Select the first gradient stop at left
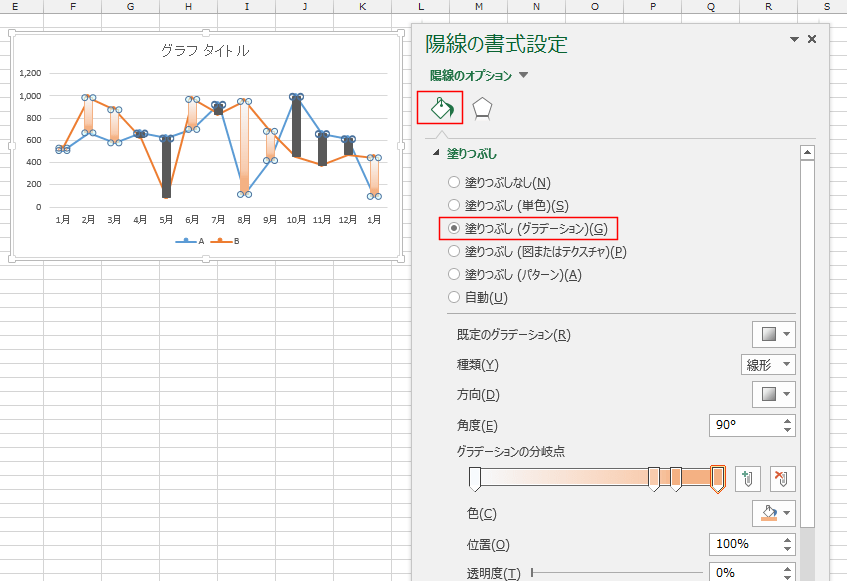This screenshot has height=581, width=847. pos(474,479)
